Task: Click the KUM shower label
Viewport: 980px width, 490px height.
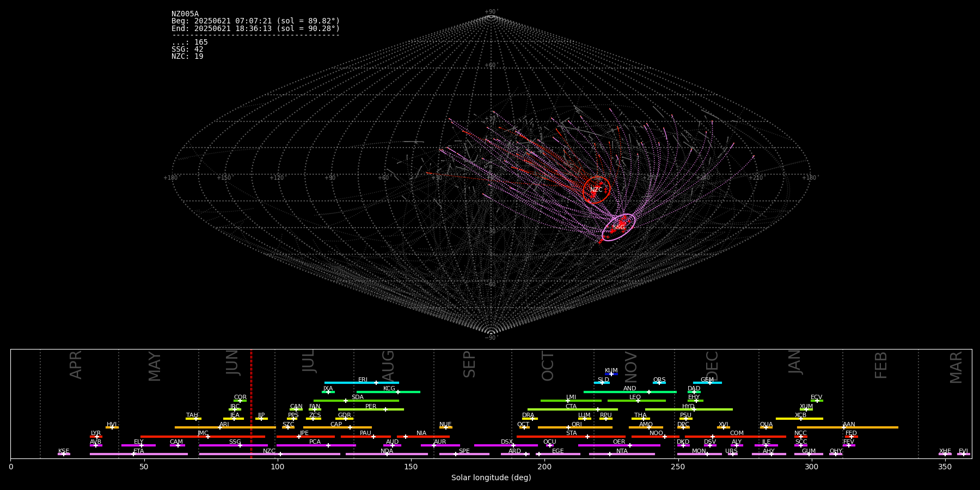Action: 611,371
